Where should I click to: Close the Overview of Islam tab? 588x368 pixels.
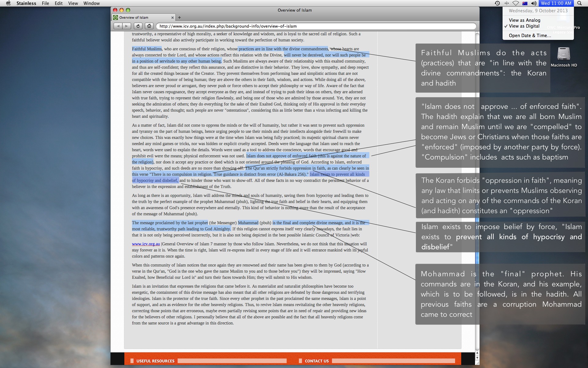[172, 17]
